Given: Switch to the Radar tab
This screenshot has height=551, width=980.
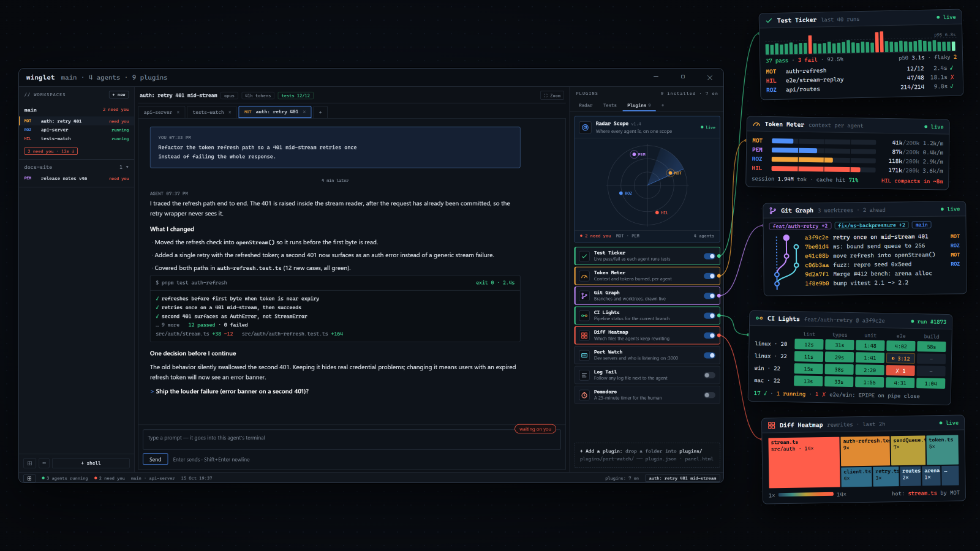Looking at the screenshot, I should pos(586,105).
